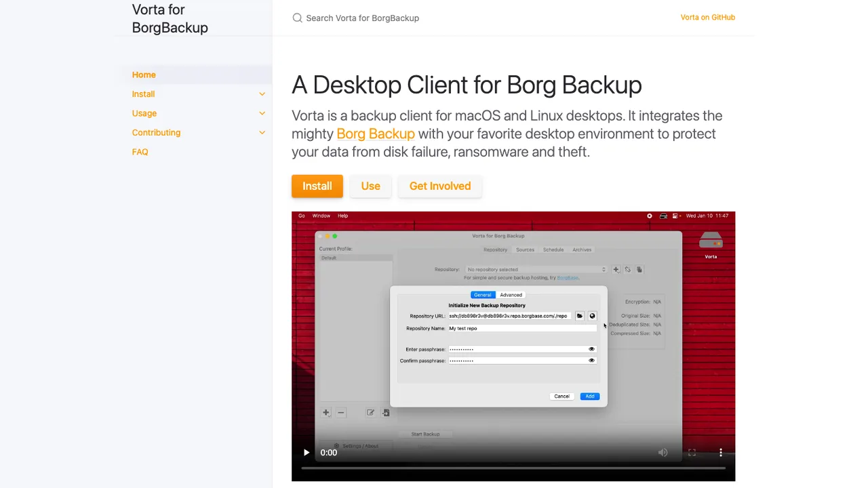Viewport: 868px width, 488px height.
Task: Open the Help menu in the video
Action: [342, 216]
